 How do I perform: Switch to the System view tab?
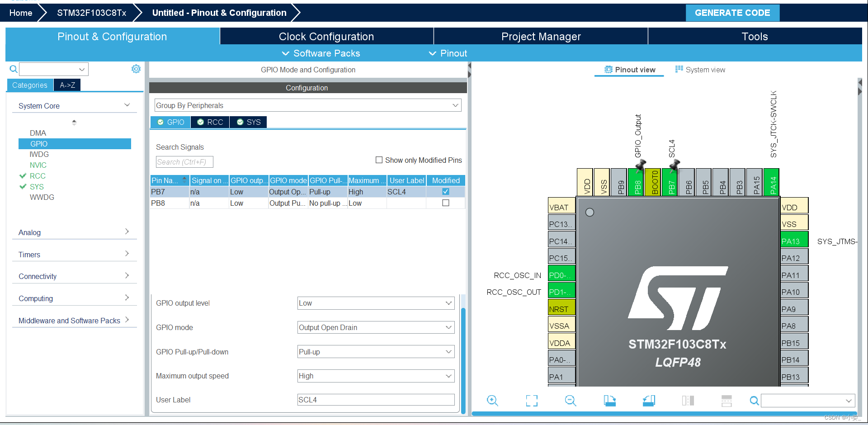[x=700, y=70]
